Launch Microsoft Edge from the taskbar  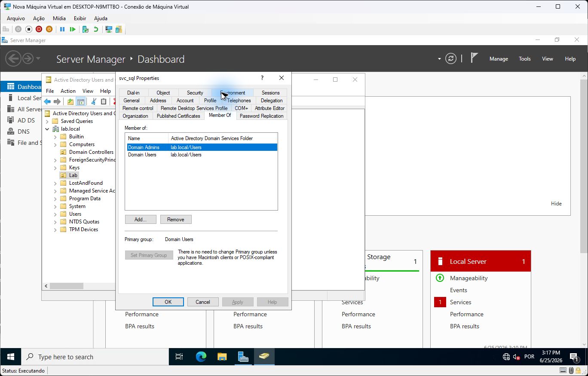[201, 357]
